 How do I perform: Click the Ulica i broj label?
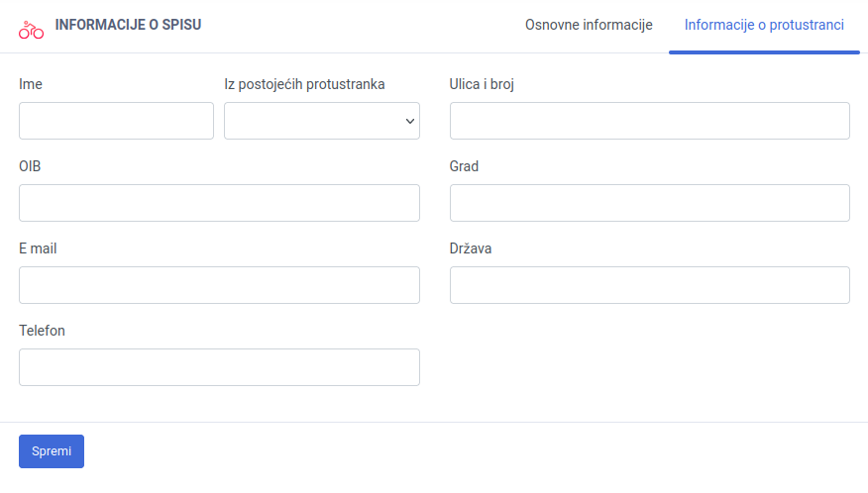pos(482,84)
